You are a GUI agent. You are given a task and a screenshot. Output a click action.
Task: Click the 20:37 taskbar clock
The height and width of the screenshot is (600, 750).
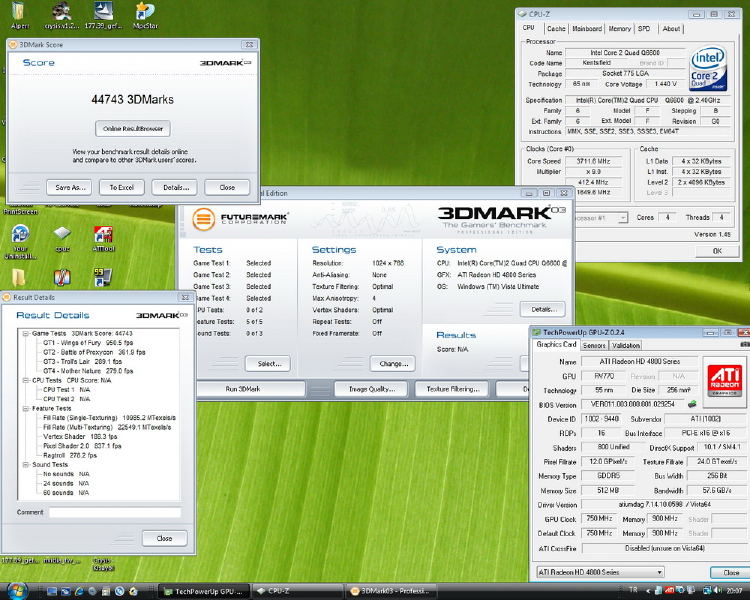pos(733,591)
